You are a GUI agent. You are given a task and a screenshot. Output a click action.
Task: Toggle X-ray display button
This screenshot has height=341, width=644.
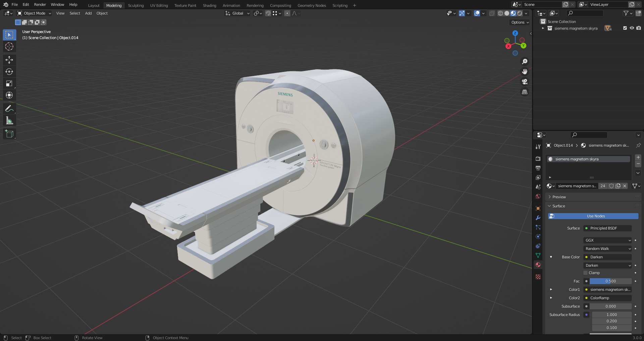coord(492,13)
